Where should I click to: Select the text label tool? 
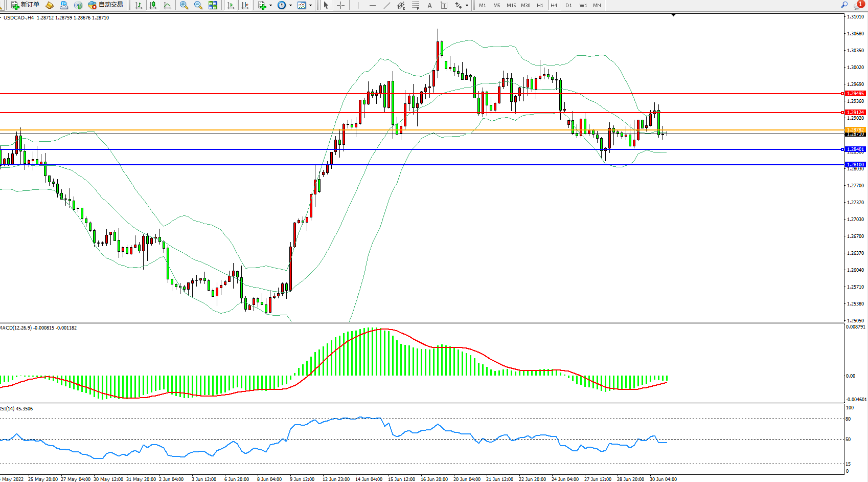click(444, 5)
